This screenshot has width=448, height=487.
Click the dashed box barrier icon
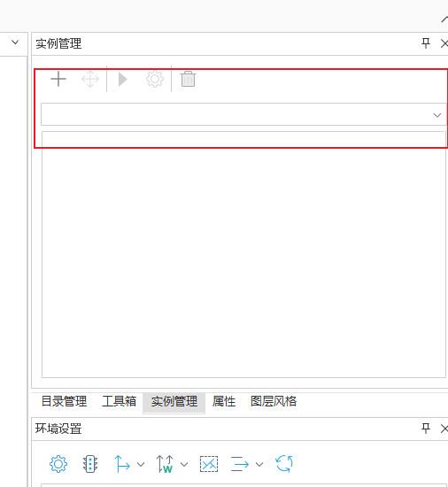click(209, 464)
